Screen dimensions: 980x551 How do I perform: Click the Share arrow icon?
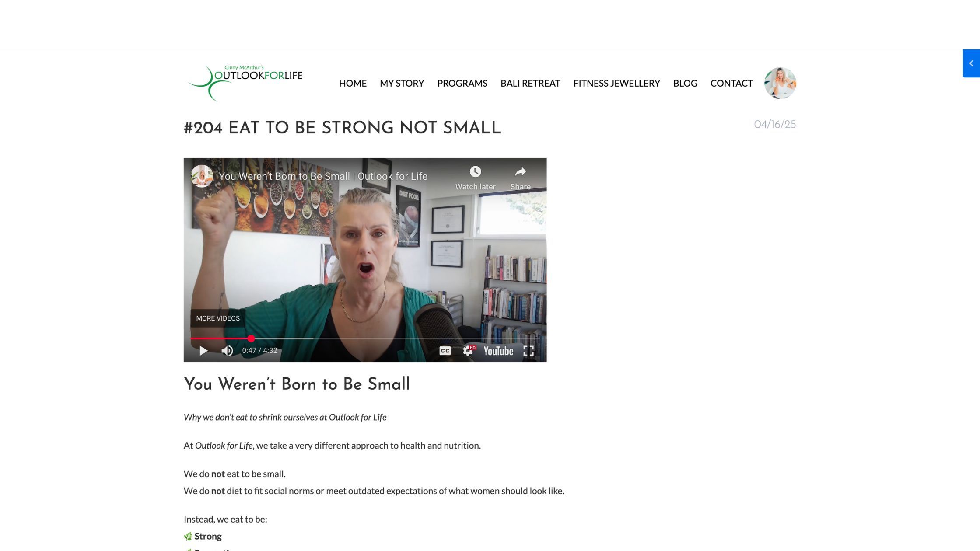pyautogui.click(x=520, y=171)
